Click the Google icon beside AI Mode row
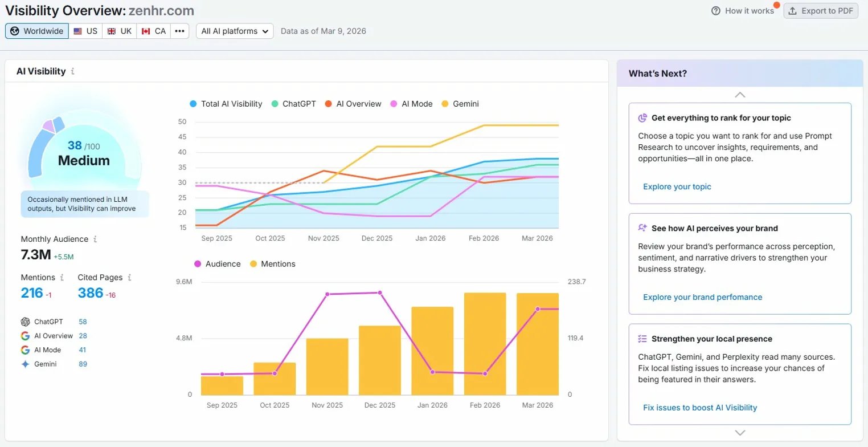Viewport: 868px width, 447px height. click(25, 350)
